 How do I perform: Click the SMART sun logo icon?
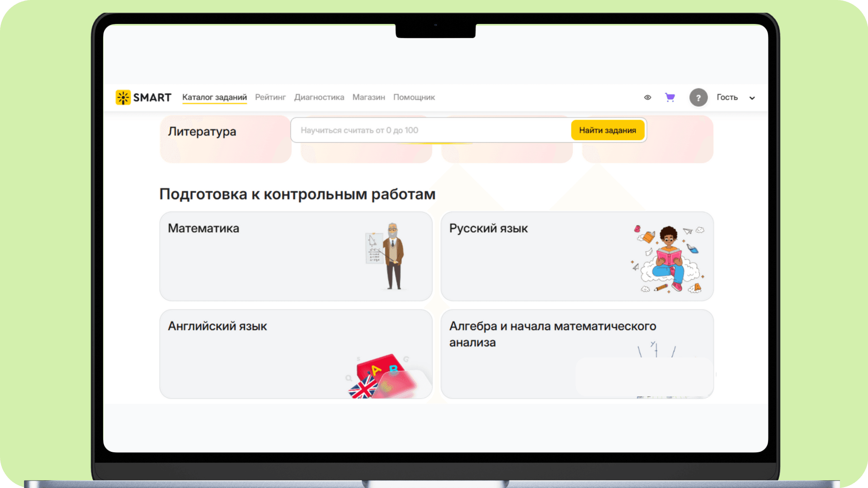[x=123, y=98]
